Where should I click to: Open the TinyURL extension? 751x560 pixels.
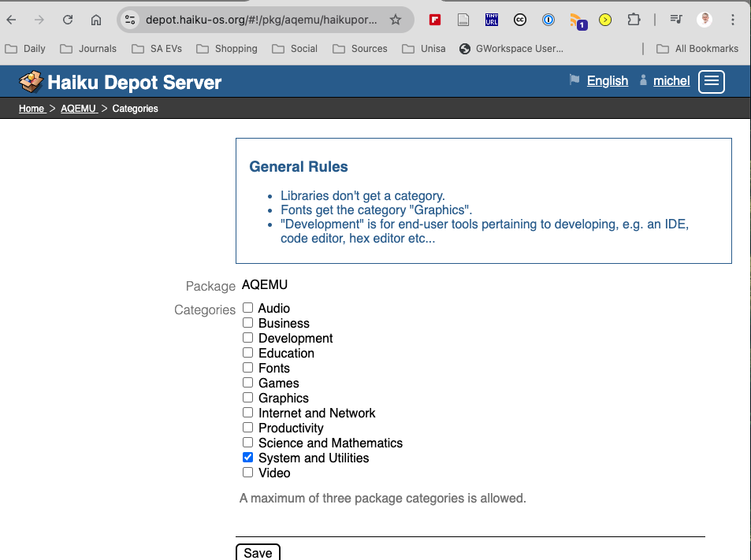492,20
